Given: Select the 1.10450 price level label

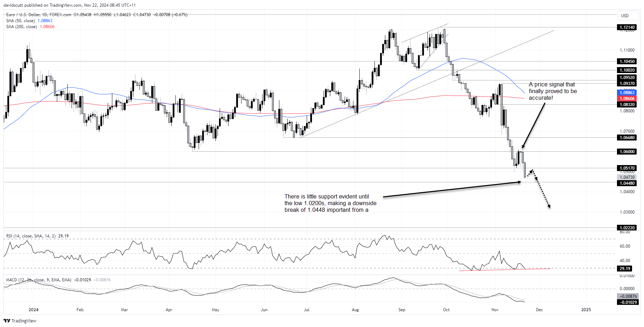Looking at the screenshot, I should (x=627, y=61).
